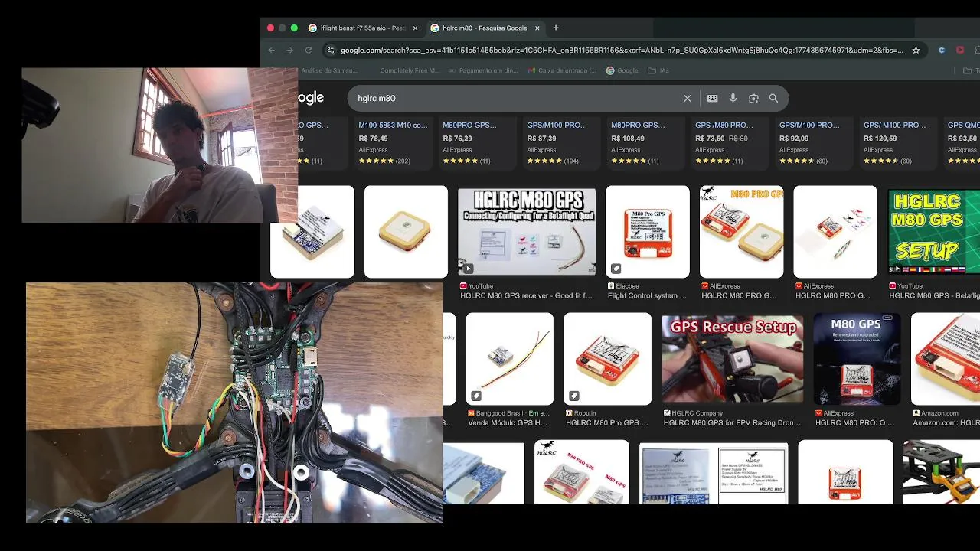Open a new browser tab with plus
Viewport: 980px width, 551px height.
click(556, 28)
